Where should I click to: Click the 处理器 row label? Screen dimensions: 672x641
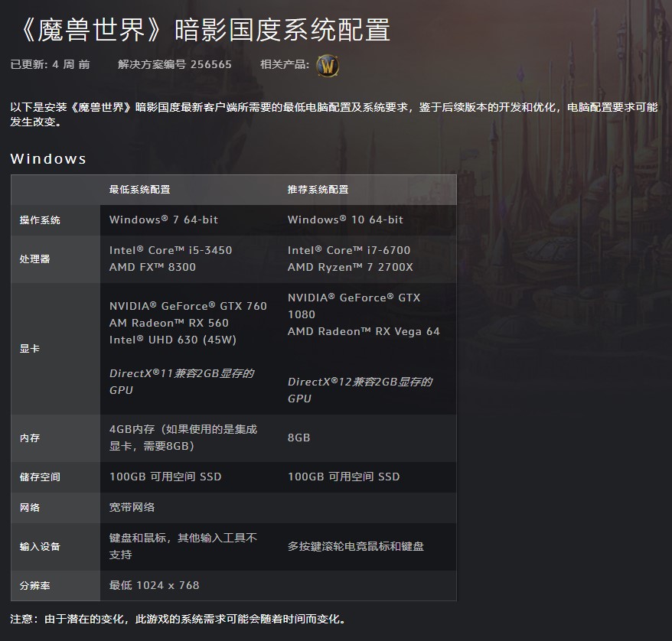coord(34,259)
